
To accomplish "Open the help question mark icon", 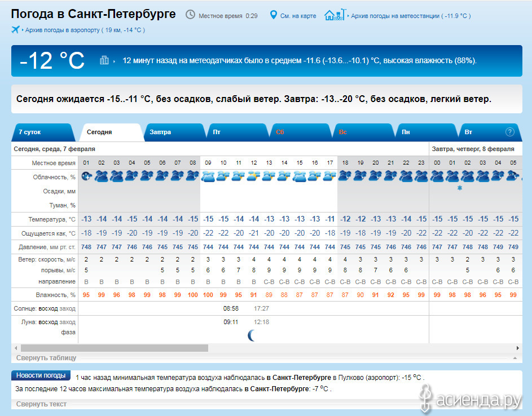I will [x=509, y=132].
